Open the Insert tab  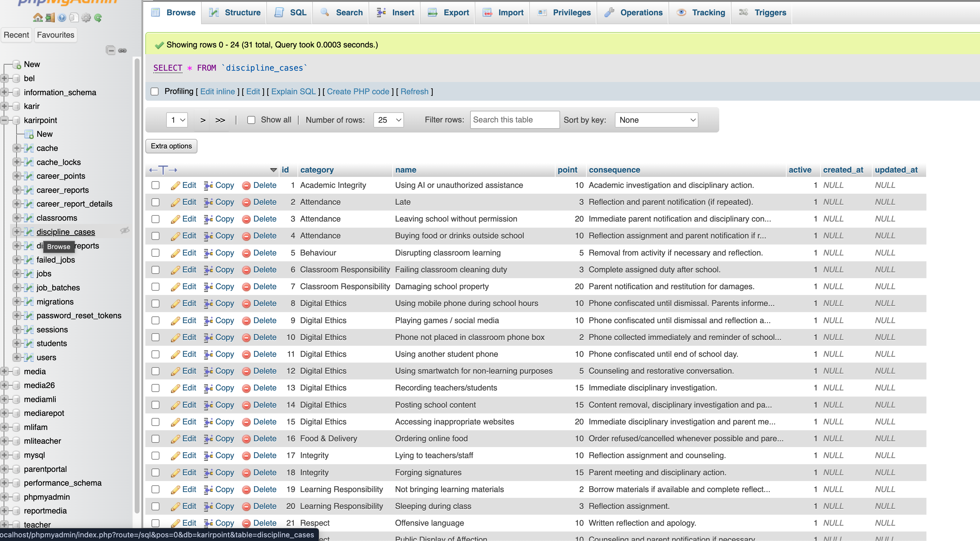(x=395, y=13)
